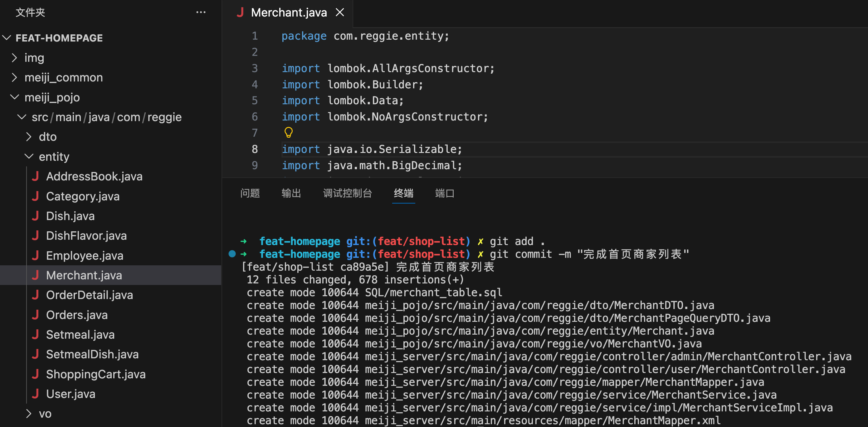Collapse the entity folder

[x=29, y=156]
